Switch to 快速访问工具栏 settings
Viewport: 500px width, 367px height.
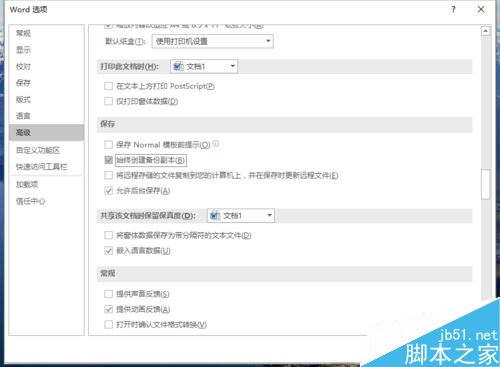(x=46, y=166)
